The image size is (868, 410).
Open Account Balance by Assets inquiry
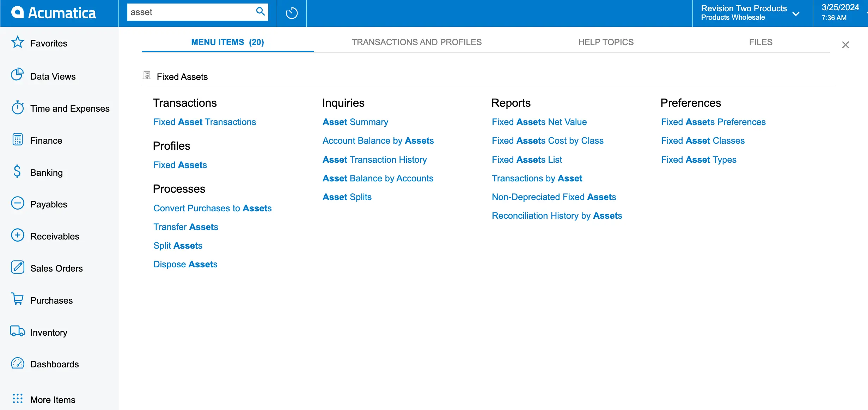(x=378, y=141)
